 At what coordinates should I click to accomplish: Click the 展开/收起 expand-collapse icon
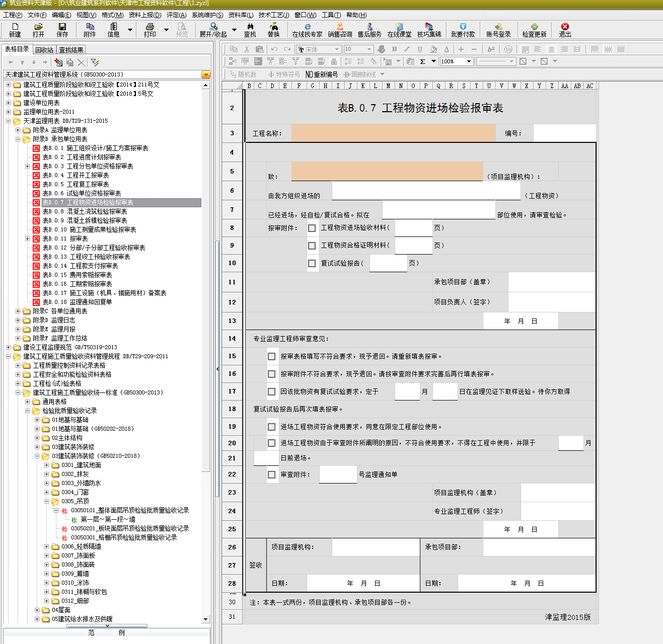click(x=213, y=30)
